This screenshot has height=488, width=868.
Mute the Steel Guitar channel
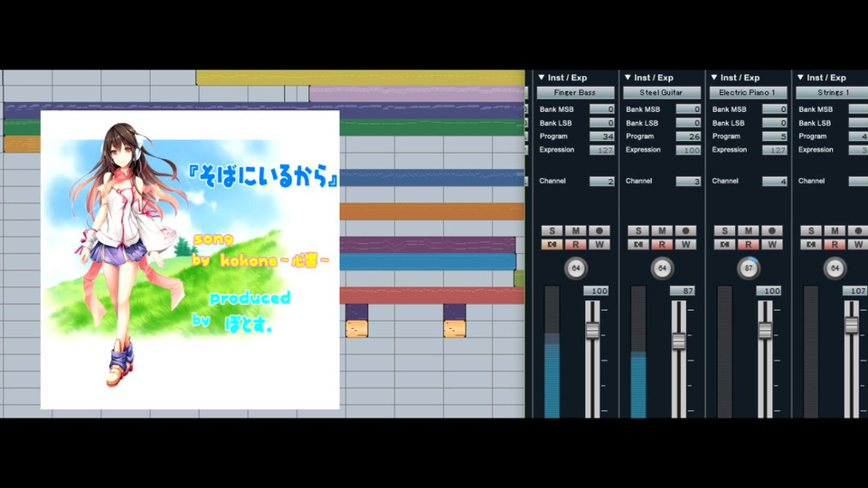point(662,230)
